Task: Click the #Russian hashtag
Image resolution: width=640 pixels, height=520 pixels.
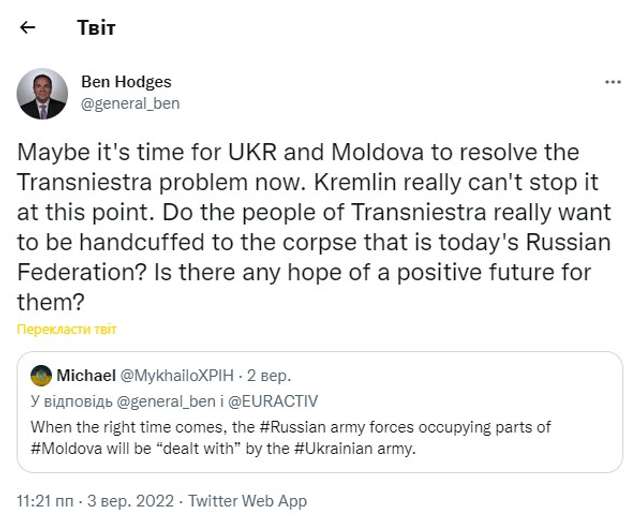Action: click(x=294, y=427)
